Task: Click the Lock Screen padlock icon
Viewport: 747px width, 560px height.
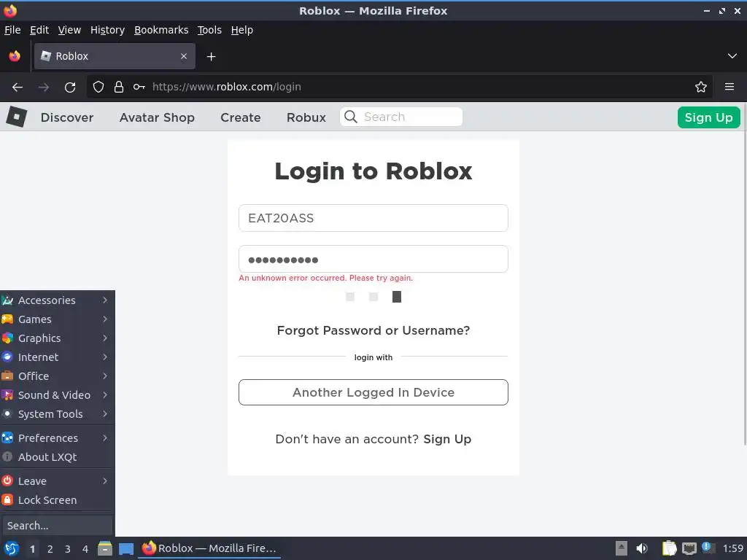Action: pos(7,500)
